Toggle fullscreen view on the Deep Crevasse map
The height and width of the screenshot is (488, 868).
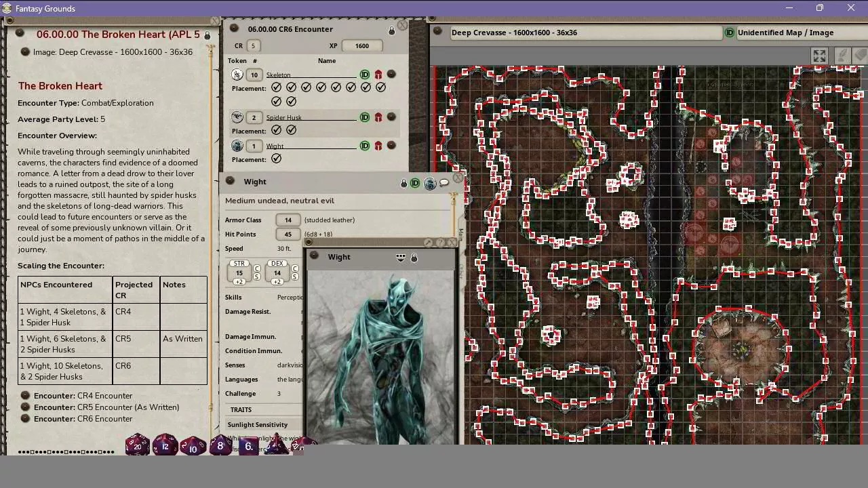coord(819,56)
